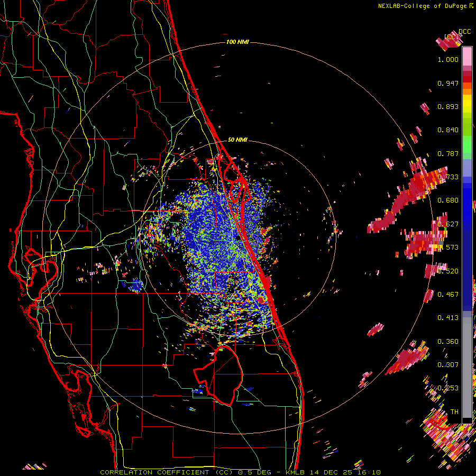Click the 0.307 scale value
This screenshot has width=476, height=476.
tap(448, 364)
